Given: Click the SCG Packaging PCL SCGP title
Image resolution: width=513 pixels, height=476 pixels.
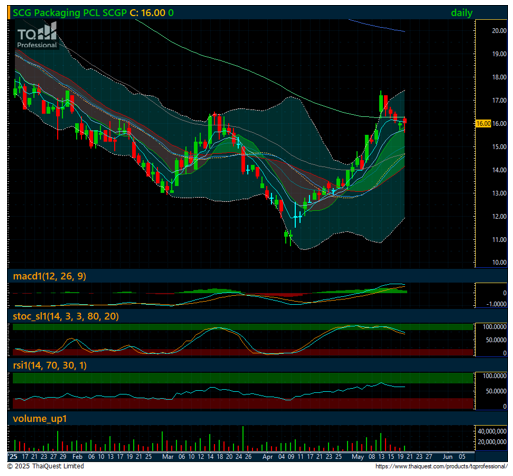Looking at the screenshot, I should (69, 13).
